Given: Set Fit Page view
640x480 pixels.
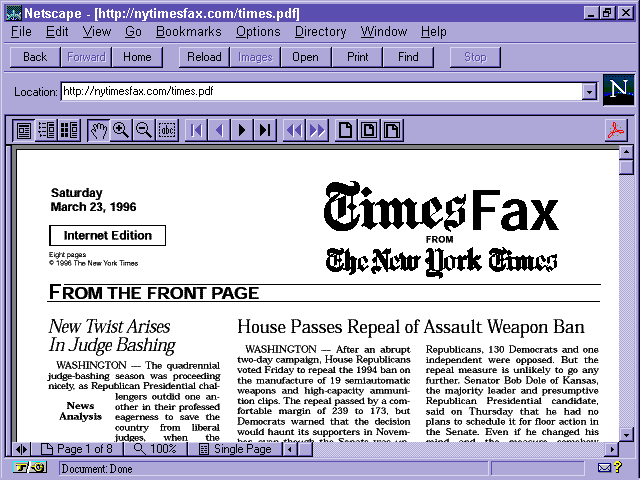Looking at the screenshot, I should click(369, 131).
